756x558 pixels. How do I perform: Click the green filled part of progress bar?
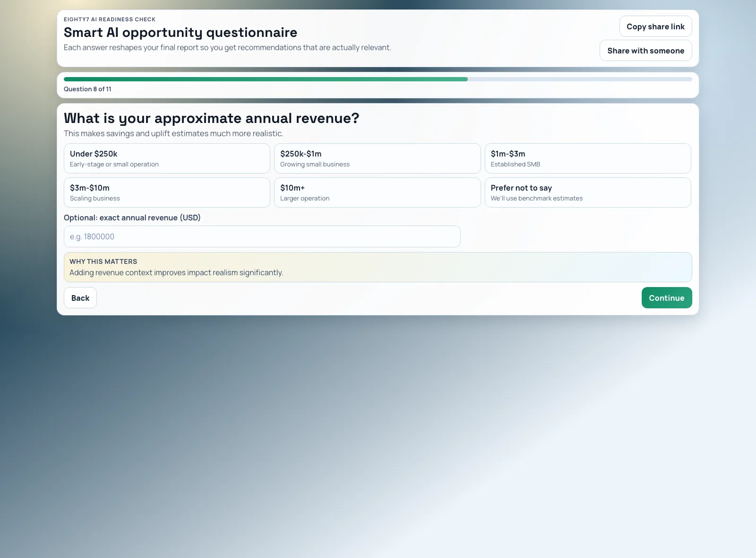coord(265,79)
